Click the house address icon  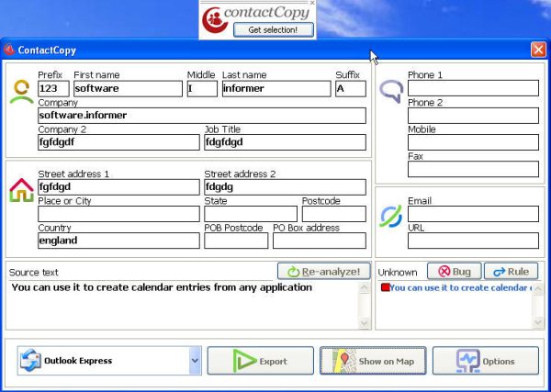click(x=20, y=190)
